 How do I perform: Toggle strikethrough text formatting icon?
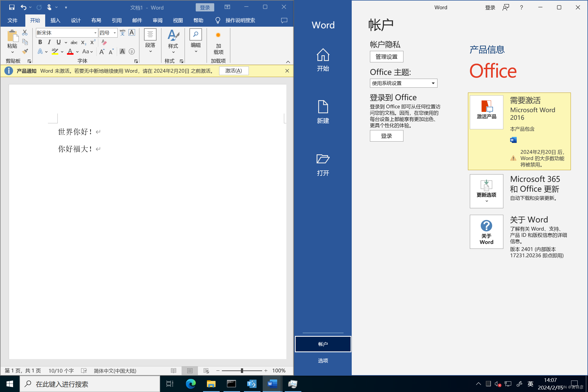tap(73, 42)
